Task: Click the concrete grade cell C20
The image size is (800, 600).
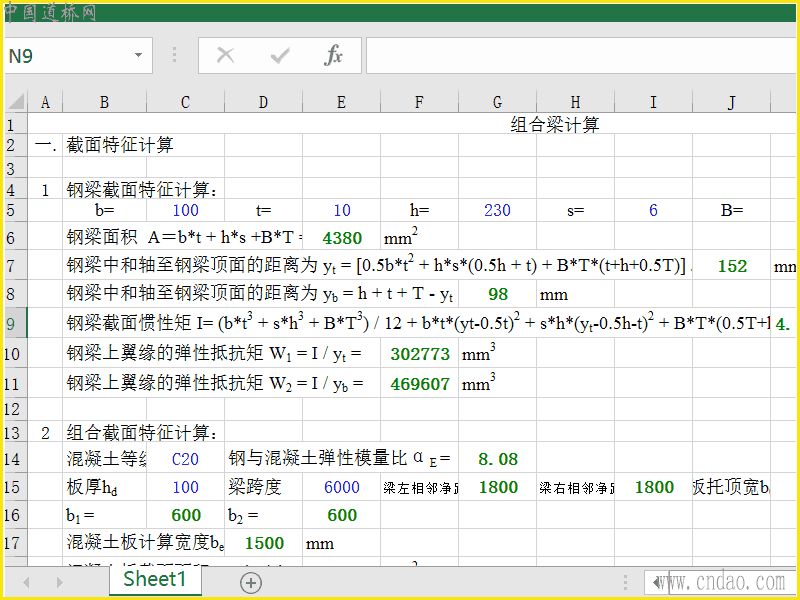Action: tap(185, 459)
